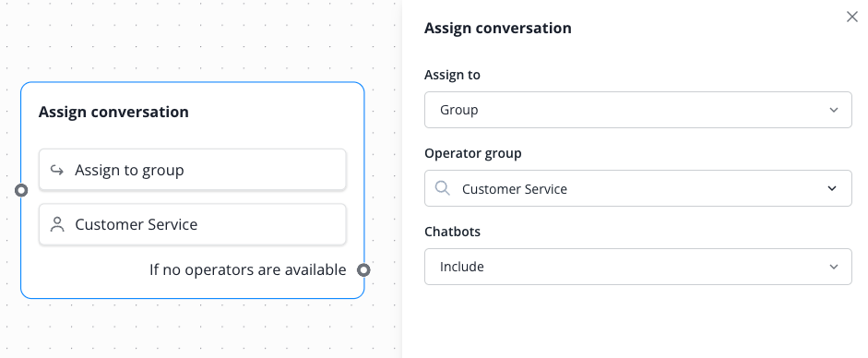Click the Chatbots field label
The image size is (868, 358).
452,232
